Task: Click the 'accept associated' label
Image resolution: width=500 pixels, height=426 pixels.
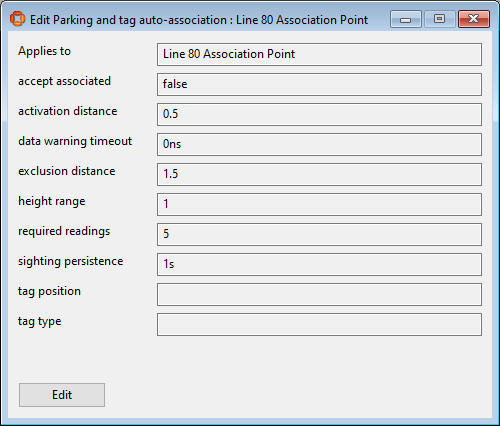Action: pos(64,81)
